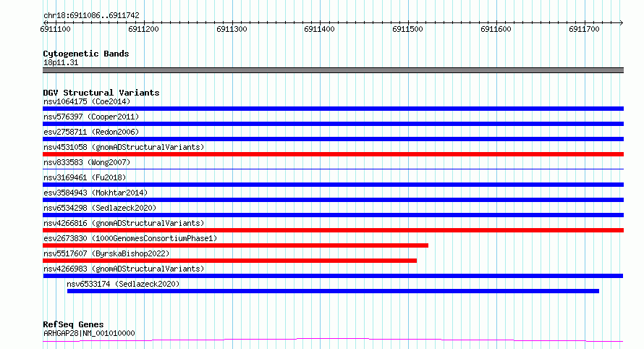The image size is (644, 349).
Task: Click ruler position 6911600
Action: pos(496,29)
